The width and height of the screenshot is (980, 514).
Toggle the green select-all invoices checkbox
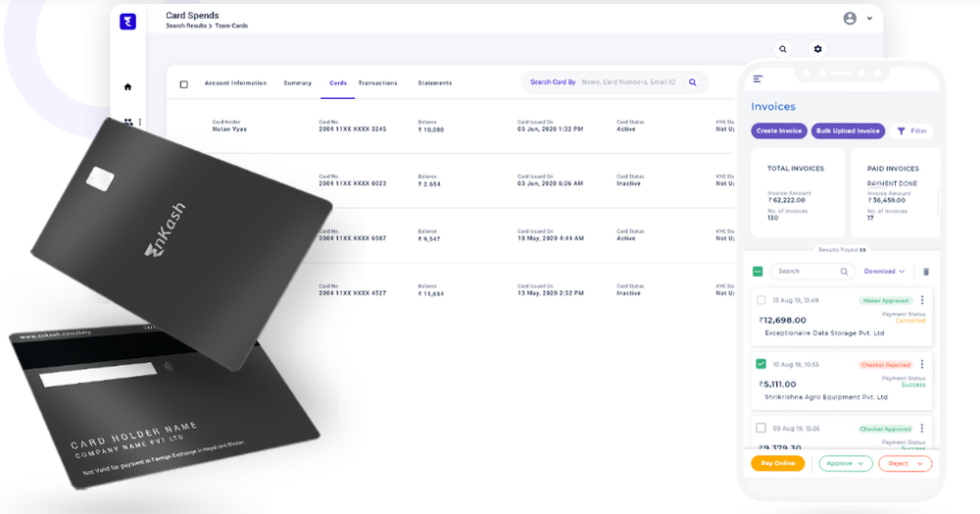point(758,272)
